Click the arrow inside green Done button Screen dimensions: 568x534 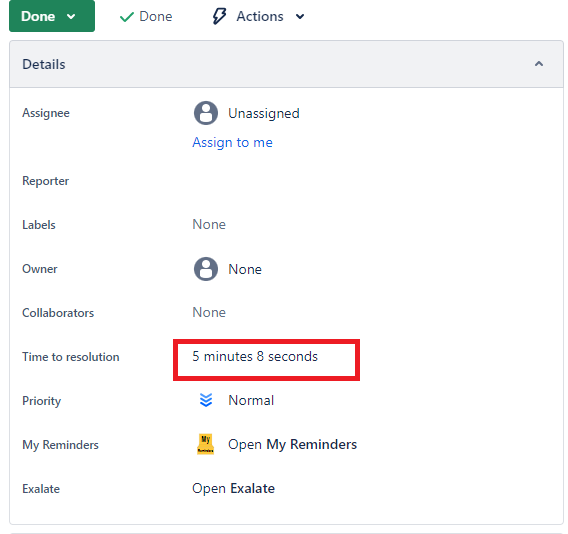tap(71, 17)
